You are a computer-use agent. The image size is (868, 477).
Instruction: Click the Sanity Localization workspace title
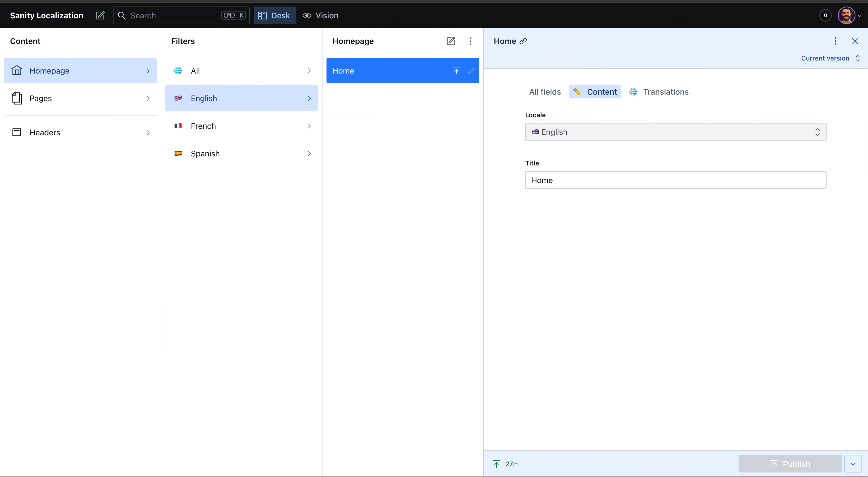(46, 16)
